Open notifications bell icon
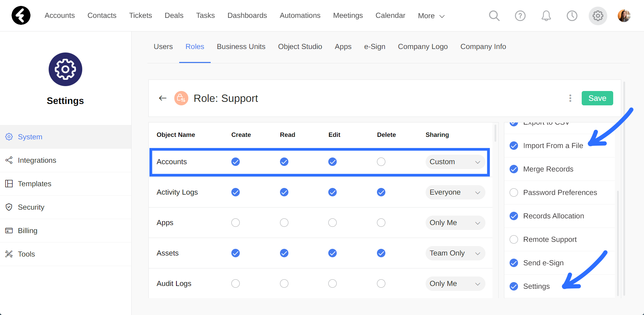This screenshot has height=315, width=644. point(546,15)
